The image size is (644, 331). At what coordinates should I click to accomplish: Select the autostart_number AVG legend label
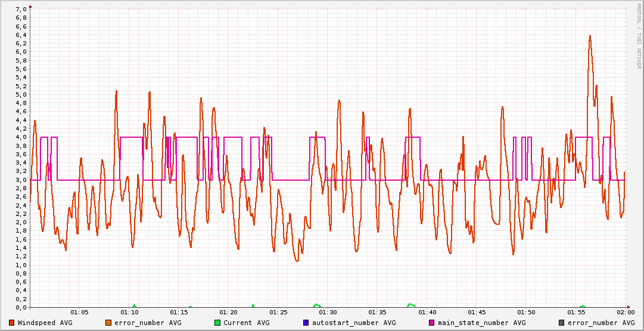coord(353,323)
